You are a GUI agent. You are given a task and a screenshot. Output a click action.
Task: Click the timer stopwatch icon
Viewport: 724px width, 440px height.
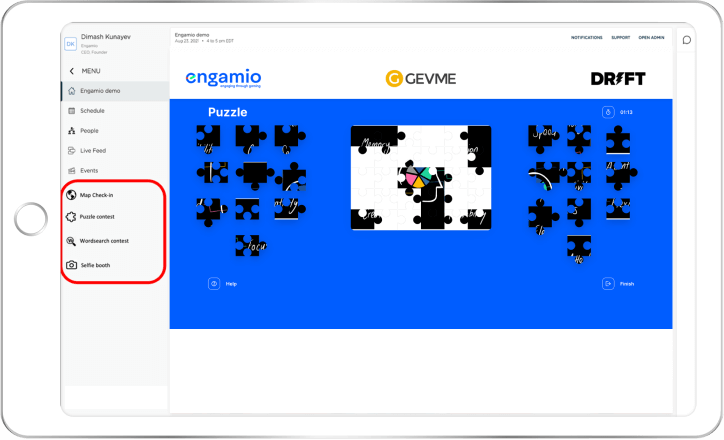click(607, 112)
